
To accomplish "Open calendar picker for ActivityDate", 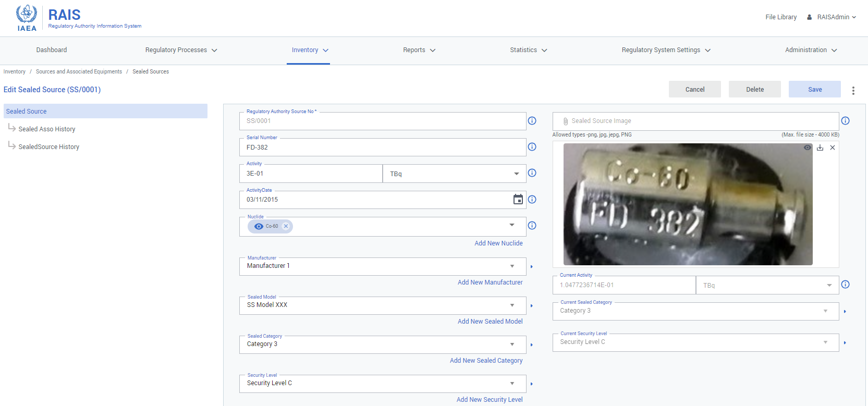I will 518,199.
